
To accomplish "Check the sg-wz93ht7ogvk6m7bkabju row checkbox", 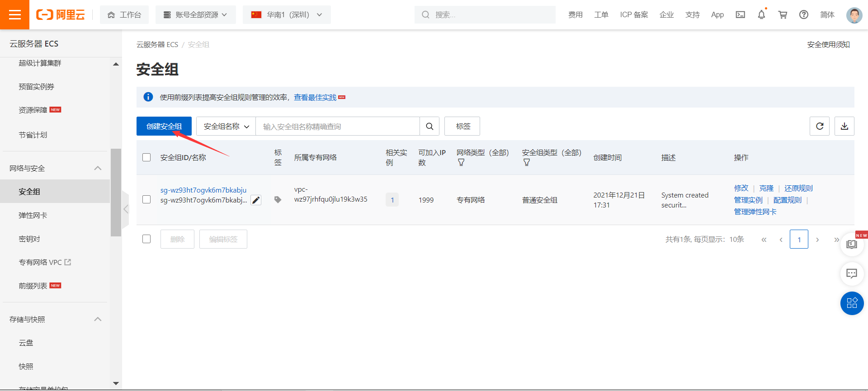I will point(146,199).
